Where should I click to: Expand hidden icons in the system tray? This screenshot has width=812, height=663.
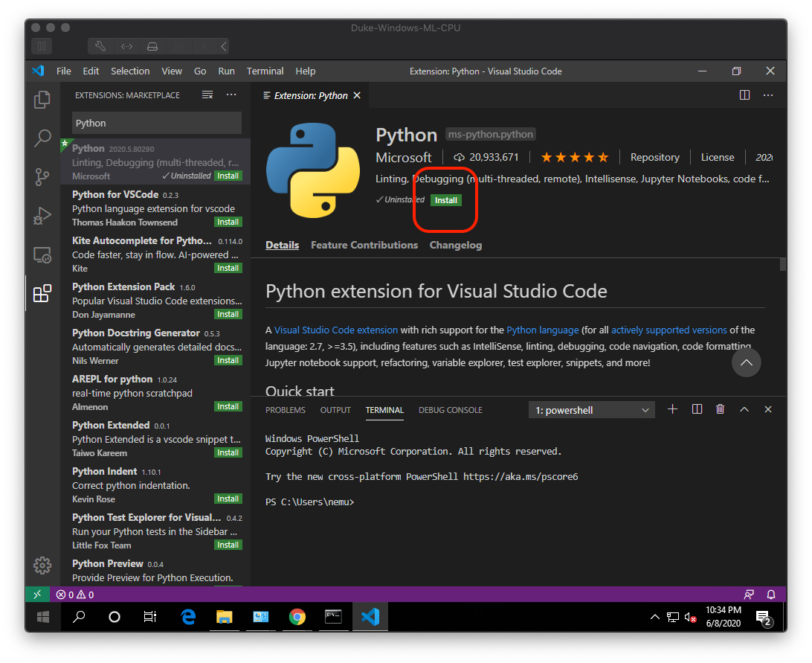click(x=654, y=617)
